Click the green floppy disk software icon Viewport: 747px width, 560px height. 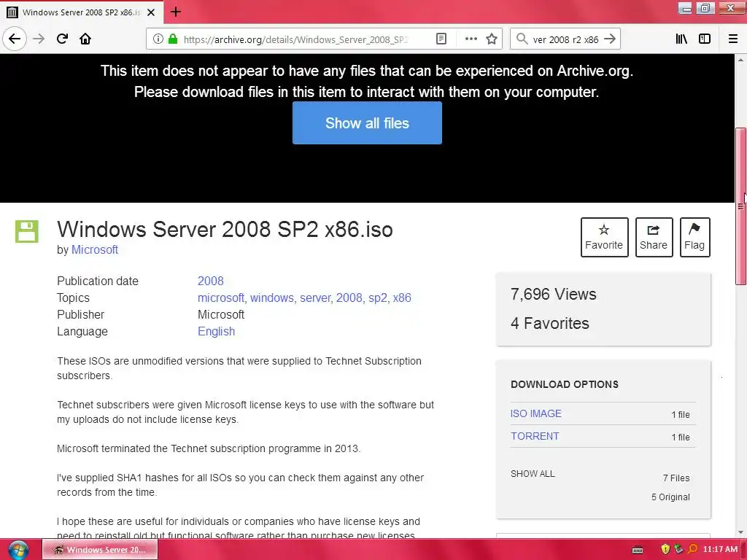27,231
